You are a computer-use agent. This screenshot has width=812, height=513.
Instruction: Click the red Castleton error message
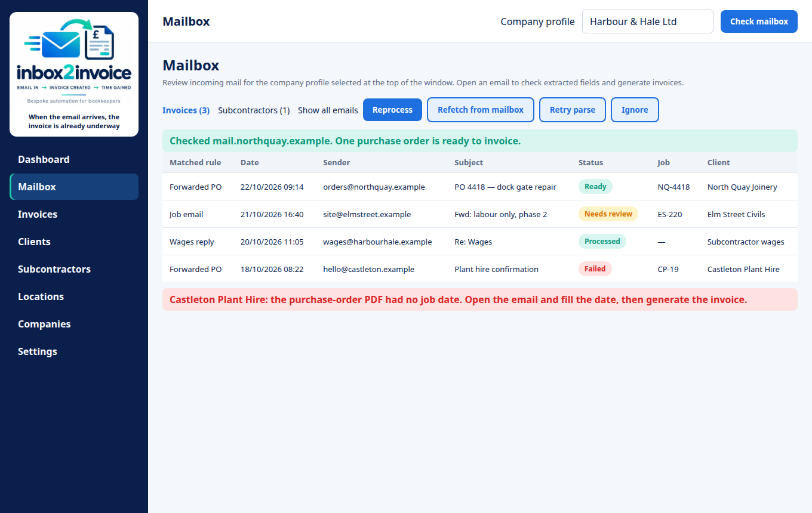click(480, 299)
